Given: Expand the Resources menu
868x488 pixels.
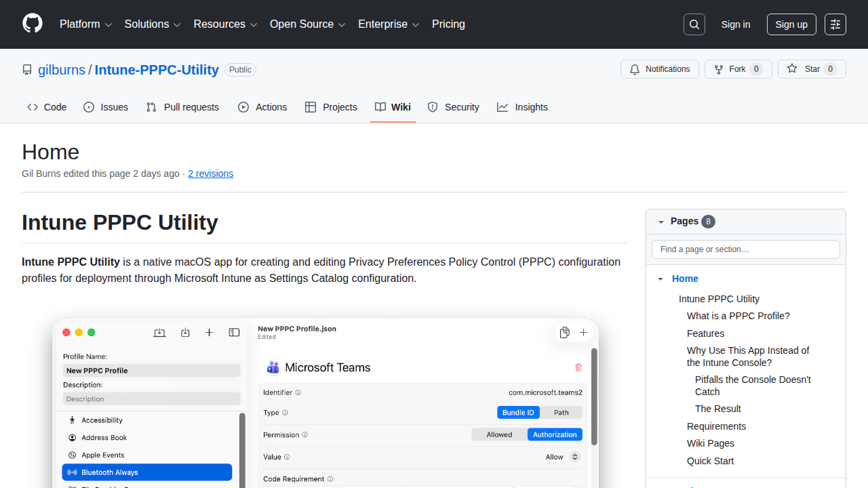Looking at the screenshot, I should [225, 24].
